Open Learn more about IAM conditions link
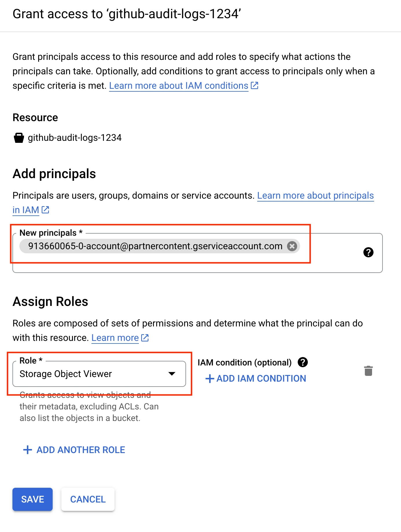This screenshot has width=401, height=532. tap(179, 86)
